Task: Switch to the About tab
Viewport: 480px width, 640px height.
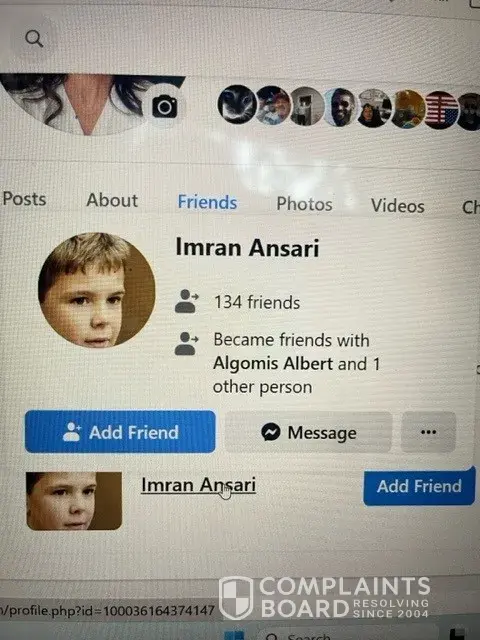Action: 112,200
